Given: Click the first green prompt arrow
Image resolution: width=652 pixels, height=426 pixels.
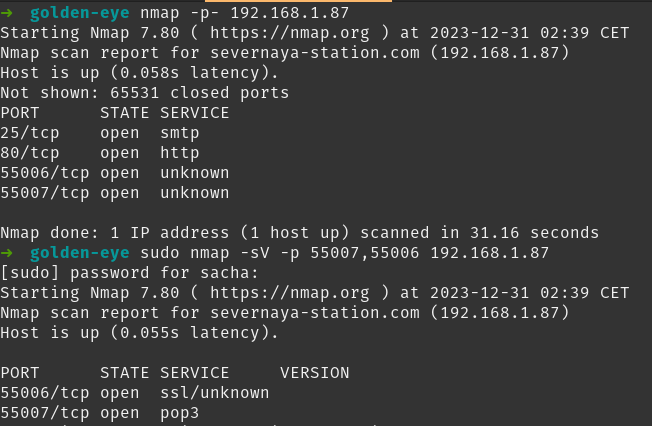Looking at the screenshot, I should [7, 13].
